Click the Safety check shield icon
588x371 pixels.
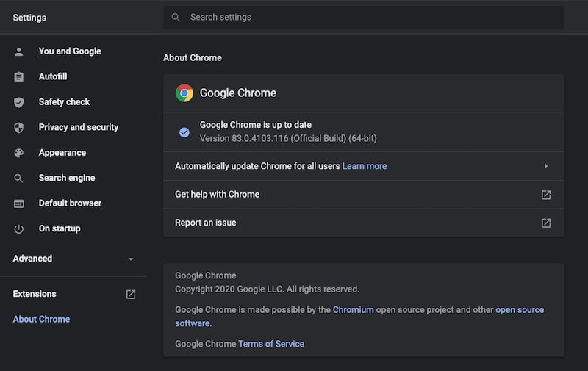click(19, 102)
